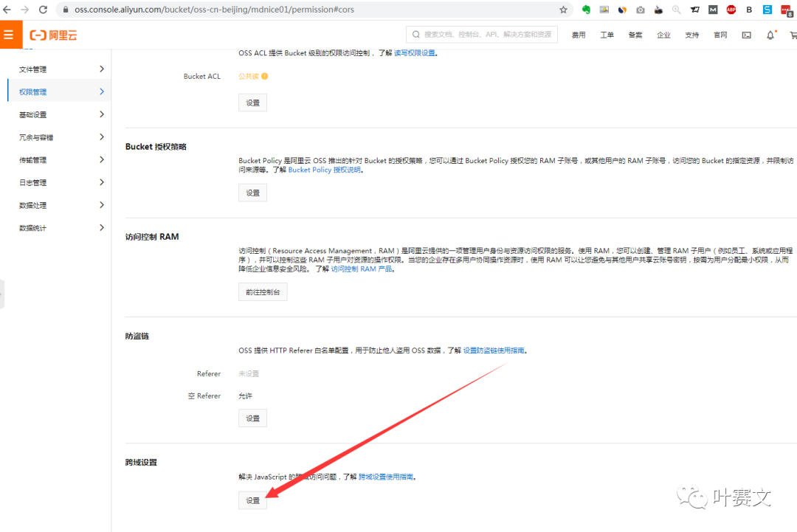Click the 前往控制台 button
Screen dimensions: 797x532
[263, 292]
